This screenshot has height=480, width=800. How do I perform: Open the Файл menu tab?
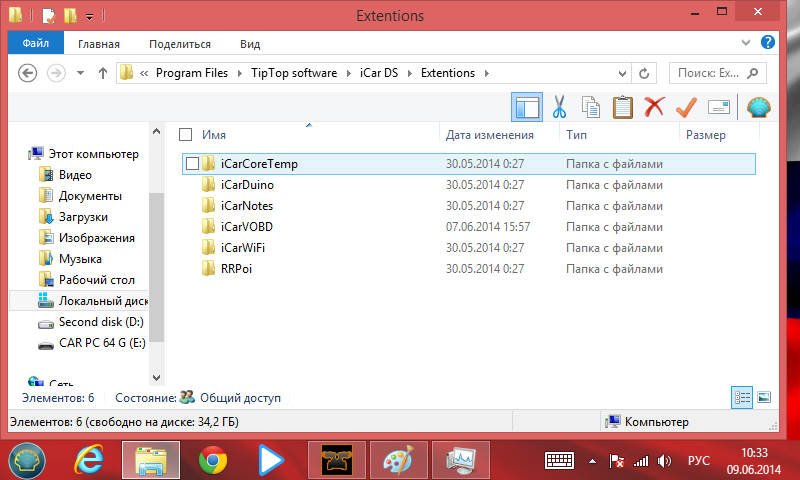[36, 44]
